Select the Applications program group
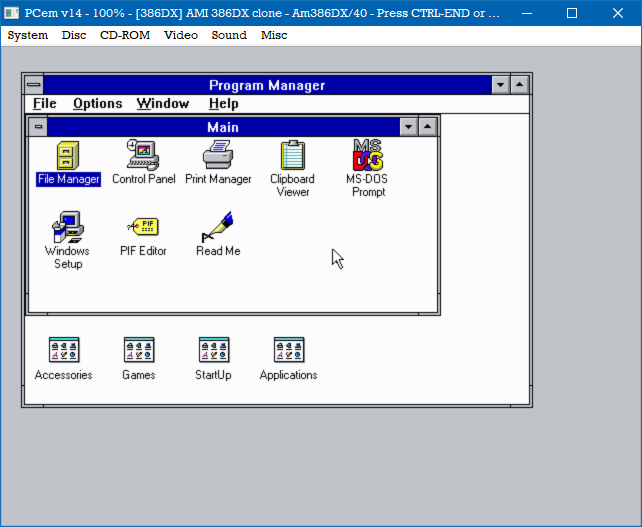642x527 pixels. point(289,350)
